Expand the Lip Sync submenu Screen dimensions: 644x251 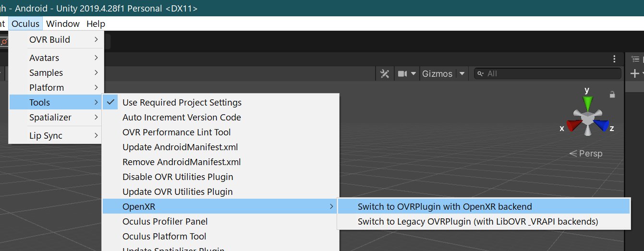pyautogui.click(x=56, y=135)
